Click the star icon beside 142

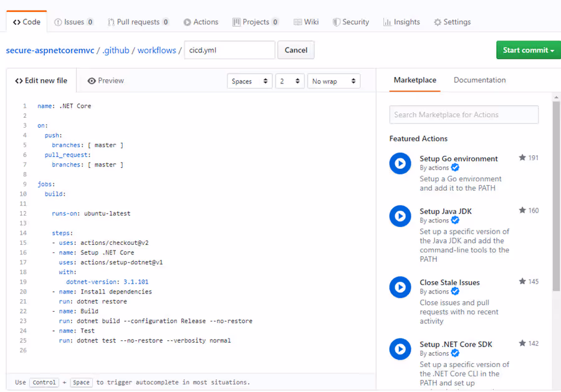[522, 343]
